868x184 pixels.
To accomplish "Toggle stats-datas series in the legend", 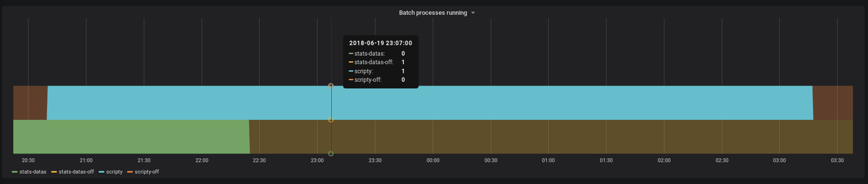I will pyautogui.click(x=33, y=172).
